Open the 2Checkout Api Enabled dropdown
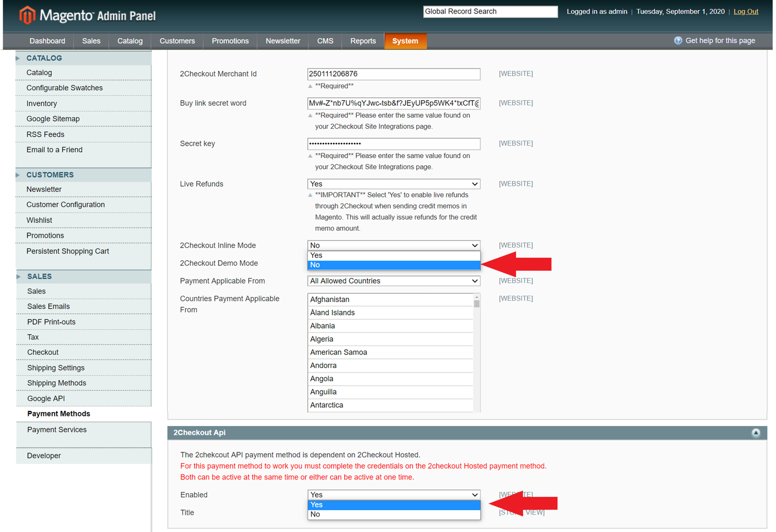The image size is (776, 532). coord(394,495)
